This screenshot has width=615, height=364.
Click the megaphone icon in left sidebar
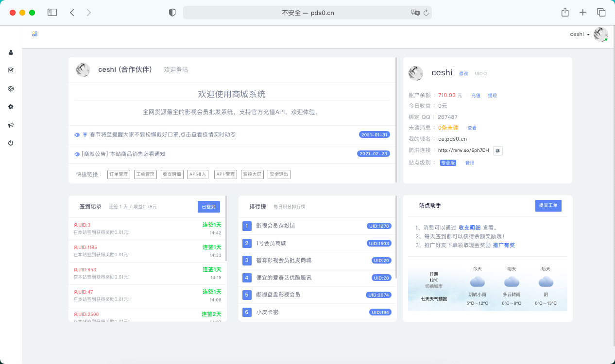(x=11, y=125)
